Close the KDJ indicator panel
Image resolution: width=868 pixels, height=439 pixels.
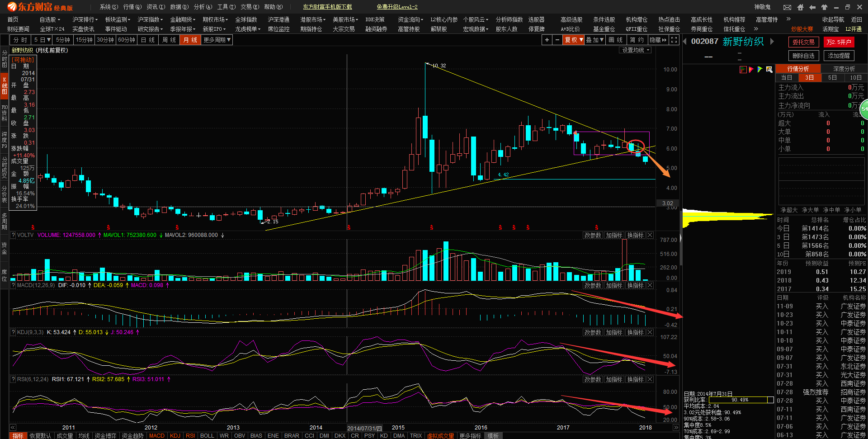(650, 332)
